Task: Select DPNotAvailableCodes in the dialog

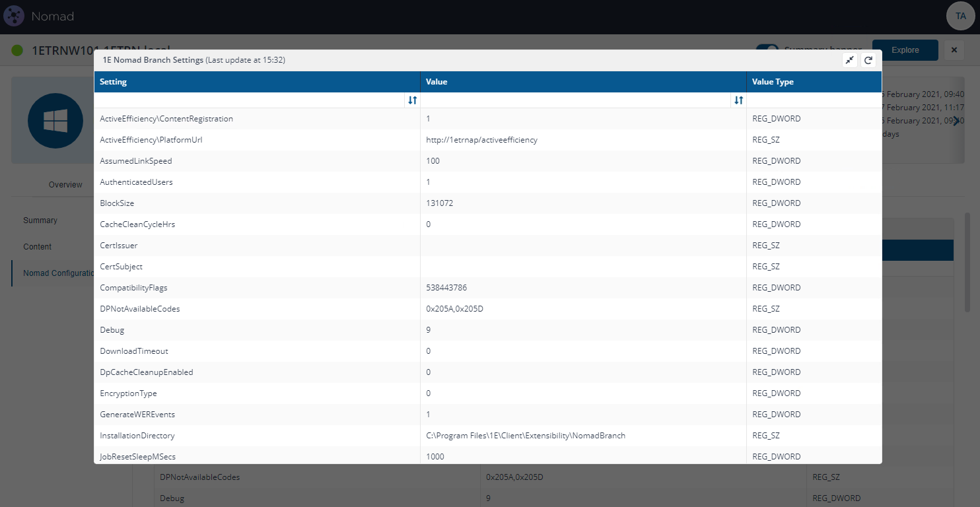Action: 139,309
